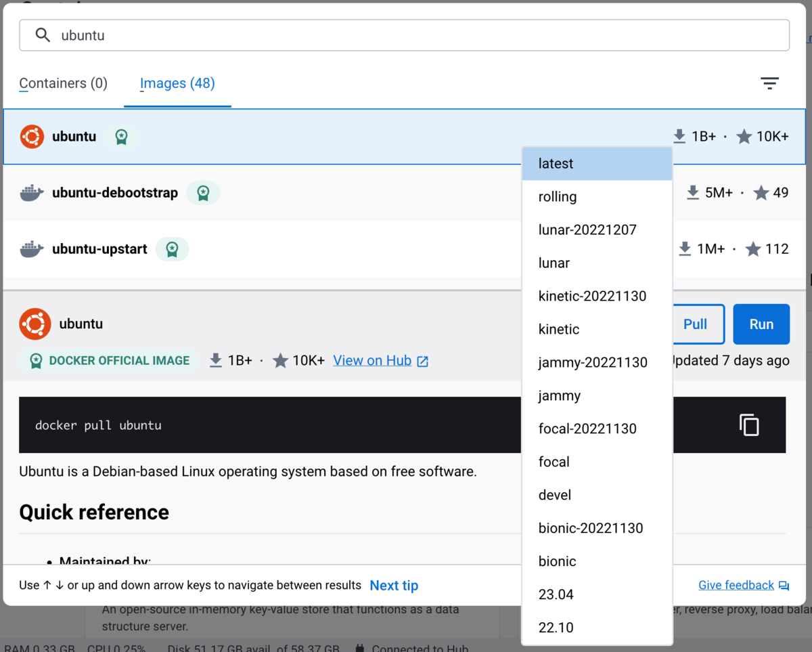Click the download icon beside 1M+
The width and height of the screenshot is (812, 652).
tap(685, 249)
